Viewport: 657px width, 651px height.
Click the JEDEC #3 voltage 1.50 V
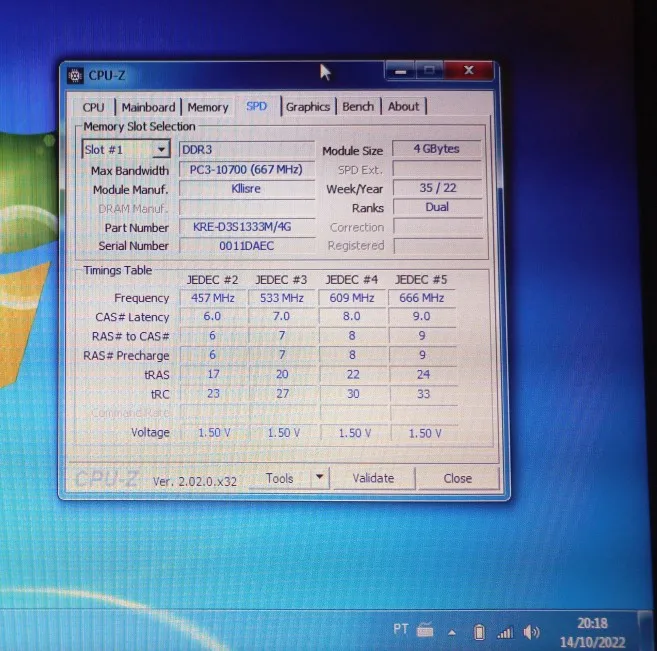[x=284, y=432]
